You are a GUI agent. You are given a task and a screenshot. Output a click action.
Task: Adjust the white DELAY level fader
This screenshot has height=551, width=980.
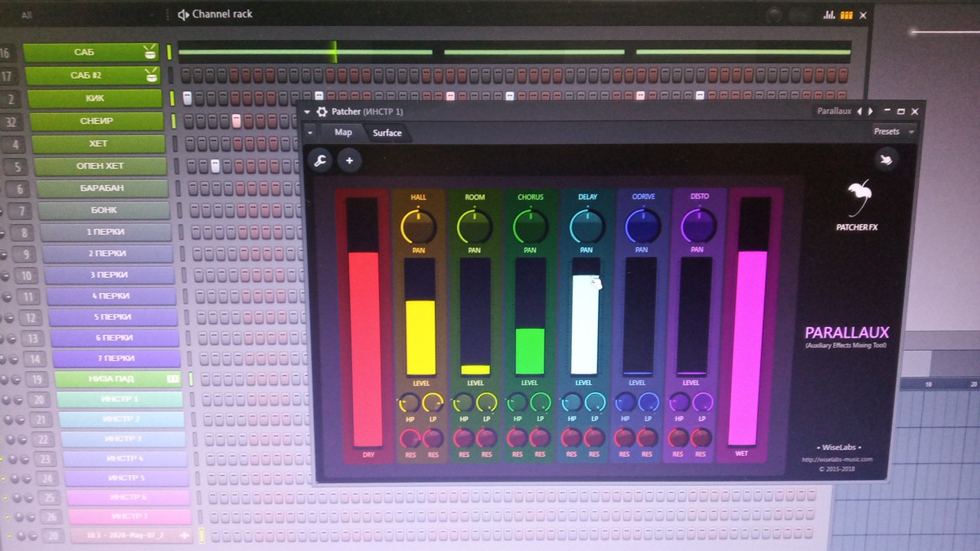(x=586, y=317)
